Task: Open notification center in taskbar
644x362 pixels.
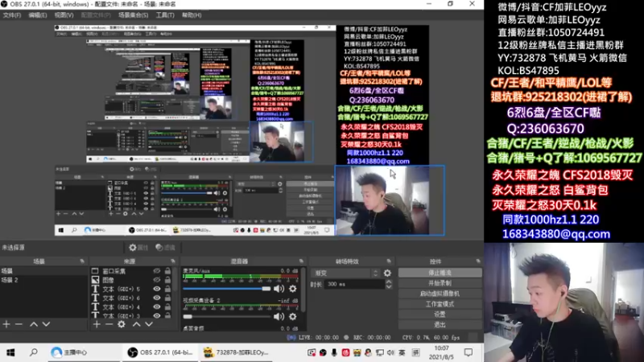Action: [x=469, y=352]
